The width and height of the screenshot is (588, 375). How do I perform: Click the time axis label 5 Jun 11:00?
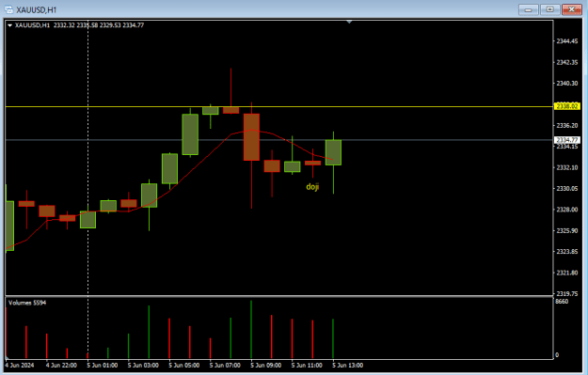tap(307, 366)
